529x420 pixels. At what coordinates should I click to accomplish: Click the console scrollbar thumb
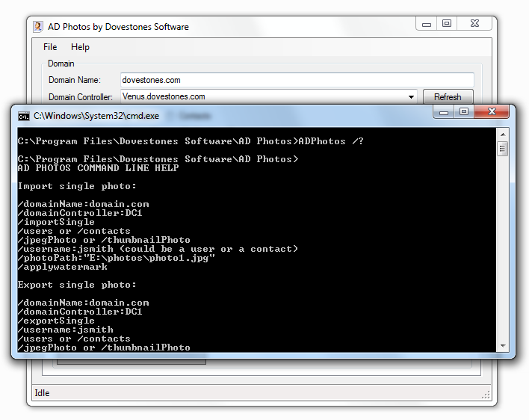[503, 149]
